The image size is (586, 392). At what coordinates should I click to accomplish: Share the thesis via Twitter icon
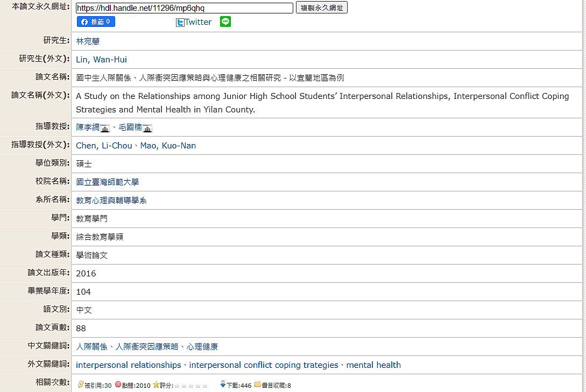tap(180, 23)
